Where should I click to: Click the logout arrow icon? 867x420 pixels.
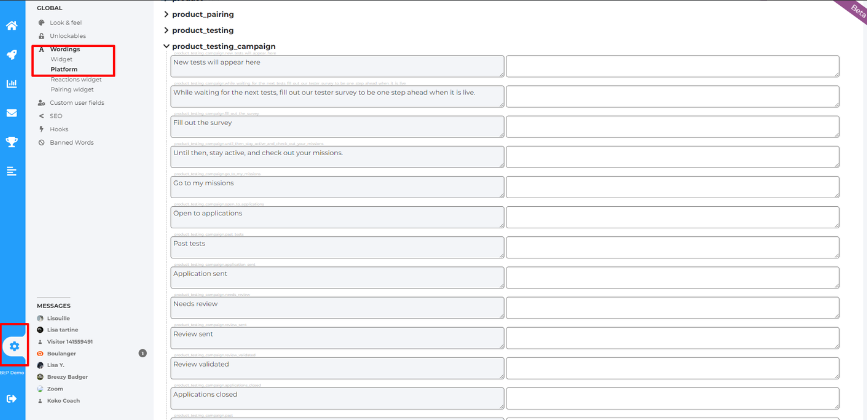tap(12, 398)
